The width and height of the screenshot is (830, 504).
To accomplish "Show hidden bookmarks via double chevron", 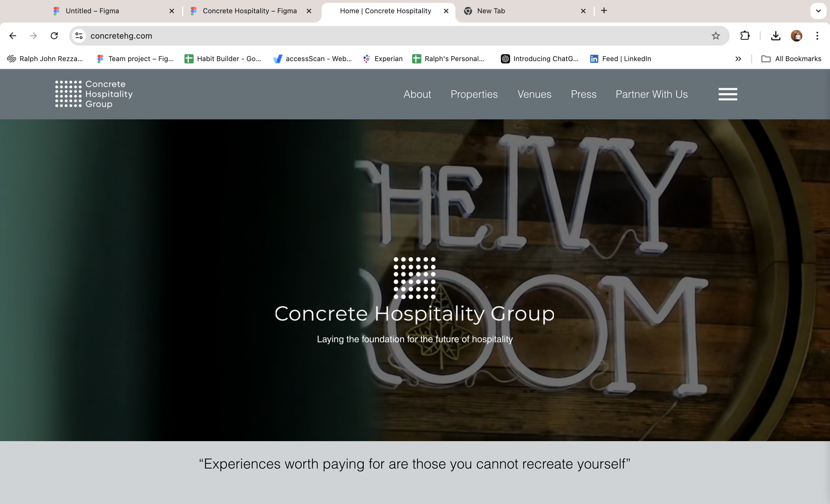I will [738, 59].
